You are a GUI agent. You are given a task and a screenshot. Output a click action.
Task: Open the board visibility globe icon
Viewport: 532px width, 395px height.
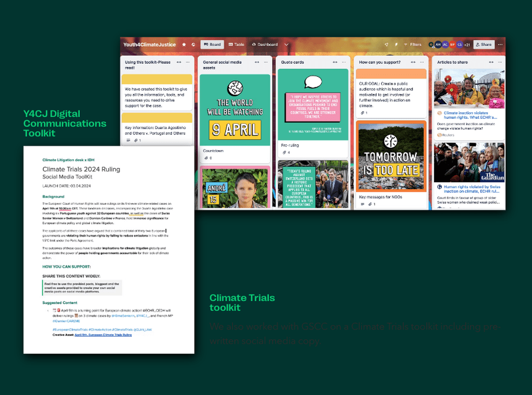click(x=193, y=44)
